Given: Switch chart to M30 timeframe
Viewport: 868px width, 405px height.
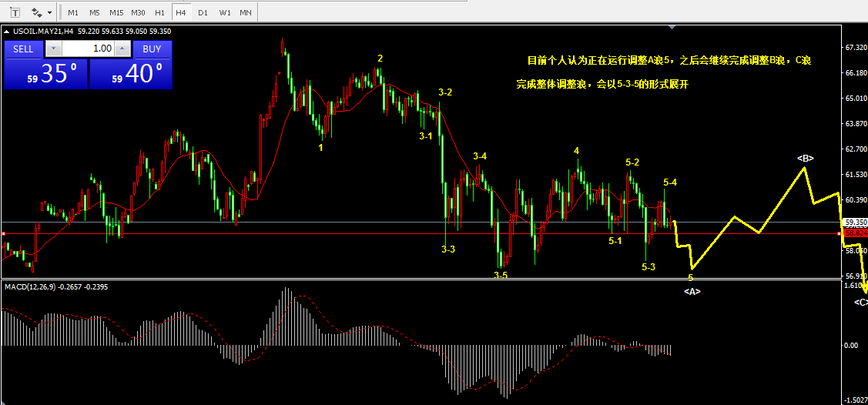Looking at the screenshot, I should [139, 12].
